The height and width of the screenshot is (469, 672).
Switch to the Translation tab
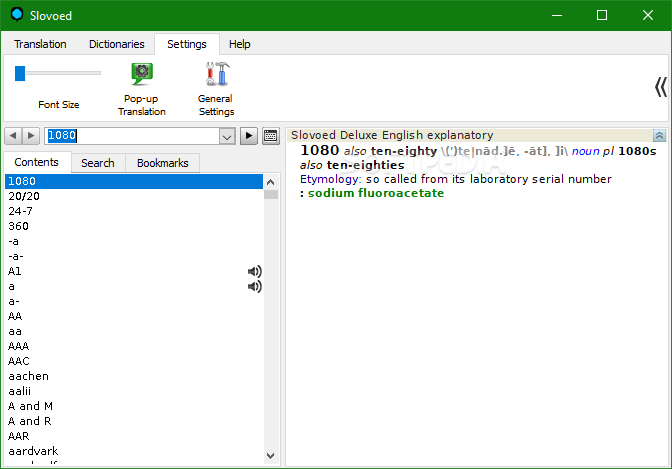click(40, 44)
